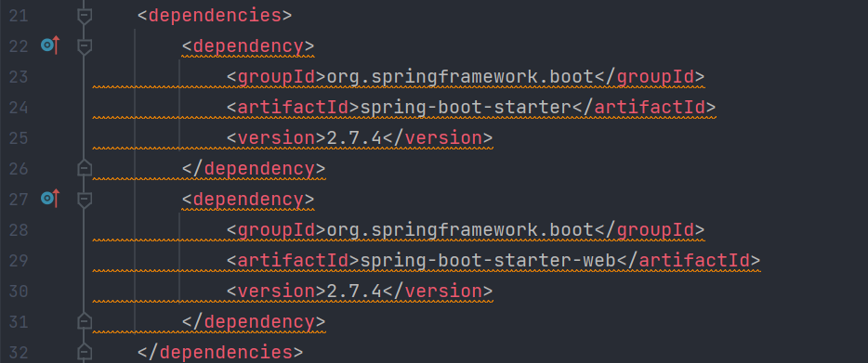Click the closing version tag on line 25

[438, 137]
